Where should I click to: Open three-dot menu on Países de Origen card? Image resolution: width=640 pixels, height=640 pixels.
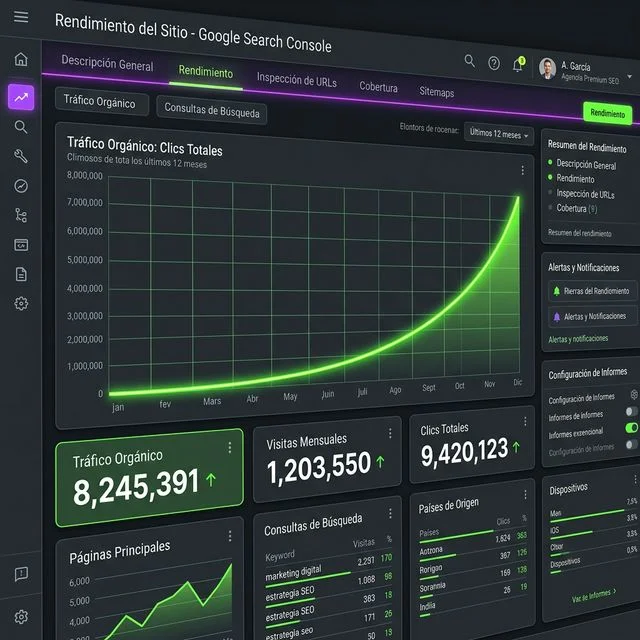525,495
